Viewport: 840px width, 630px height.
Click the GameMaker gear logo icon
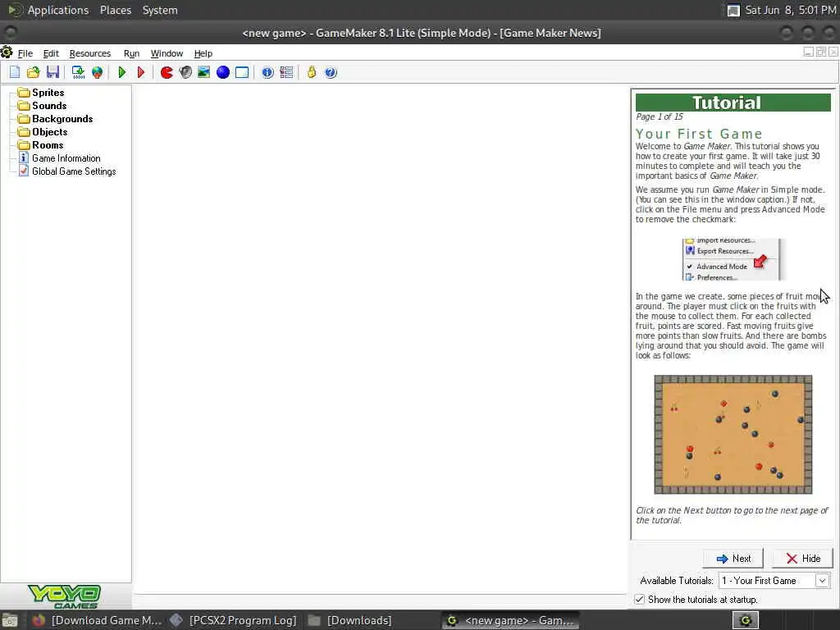pyautogui.click(x=7, y=52)
